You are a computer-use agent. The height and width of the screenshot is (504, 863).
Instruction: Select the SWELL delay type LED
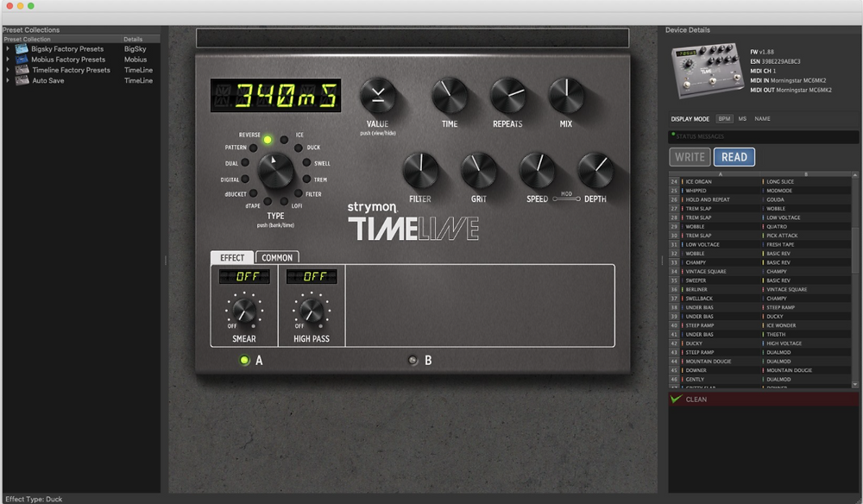(x=306, y=163)
